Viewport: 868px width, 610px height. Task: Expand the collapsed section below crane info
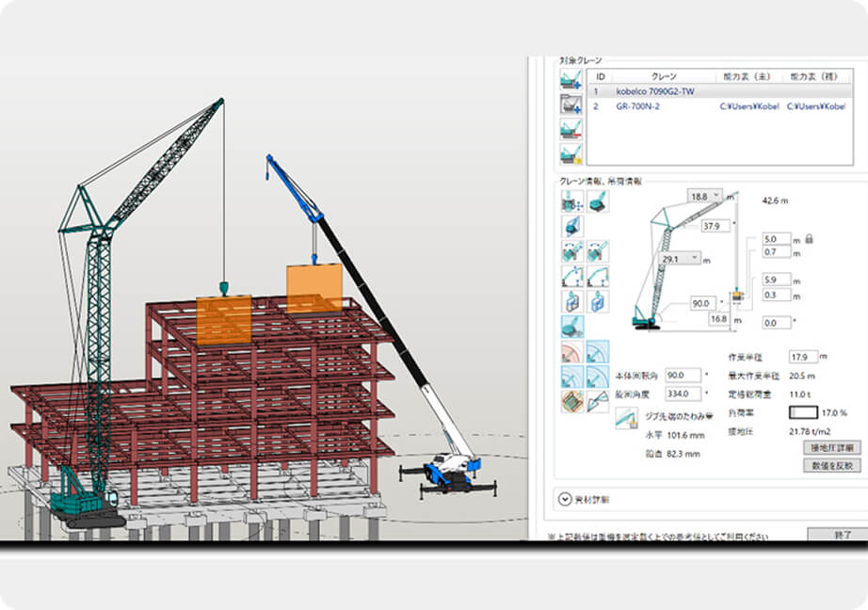point(565,500)
